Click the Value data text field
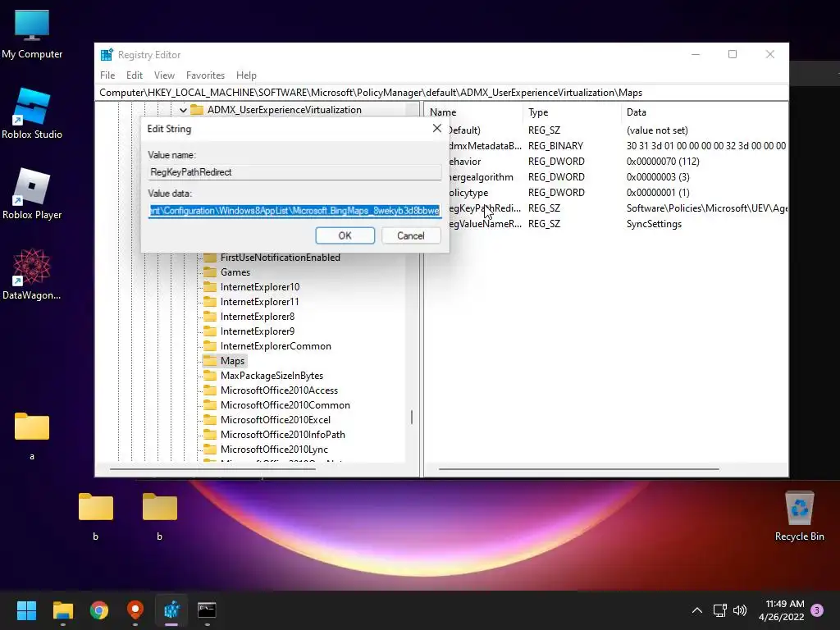The width and height of the screenshot is (840, 630). point(294,211)
